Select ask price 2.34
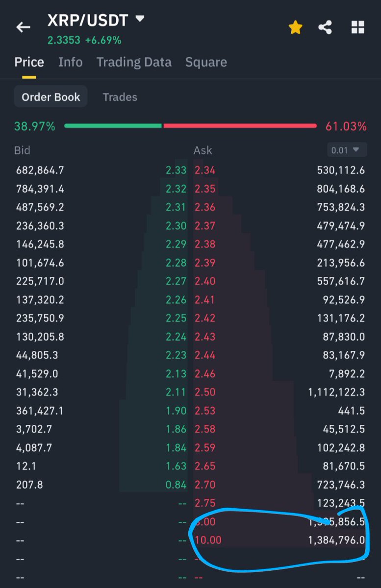This screenshot has height=588, width=381. [205, 171]
